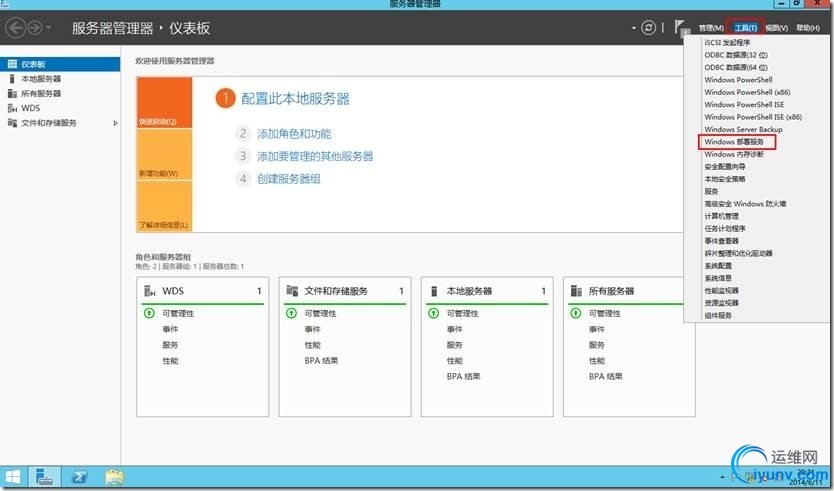
Task: Click green status arrow in 所有服务器 tile
Action: 576,313
